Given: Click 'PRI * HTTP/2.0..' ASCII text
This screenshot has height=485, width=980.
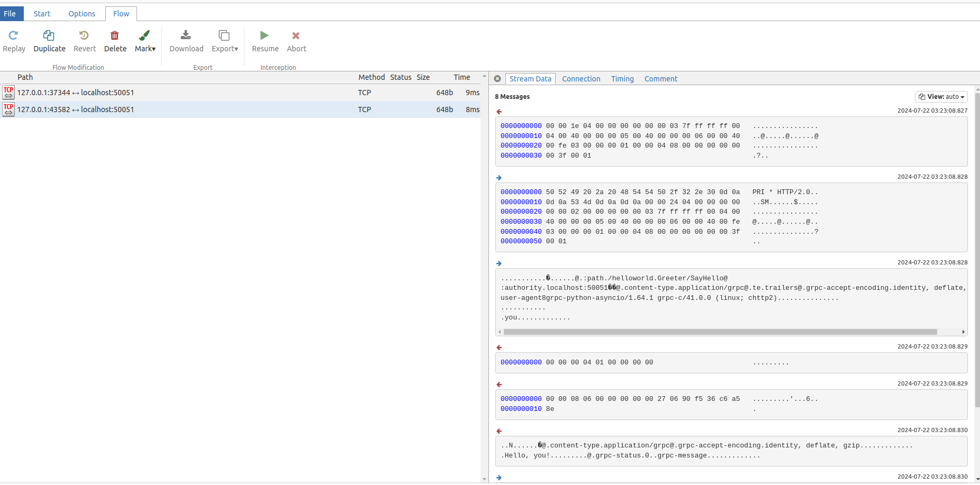Looking at the screenshot, I should 785,192.
